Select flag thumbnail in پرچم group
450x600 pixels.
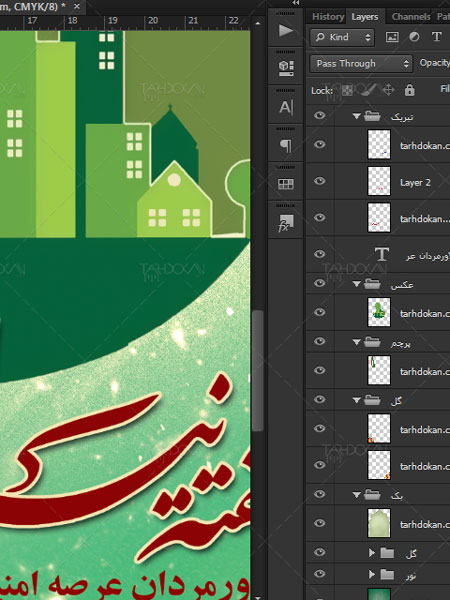click(379, 370)
